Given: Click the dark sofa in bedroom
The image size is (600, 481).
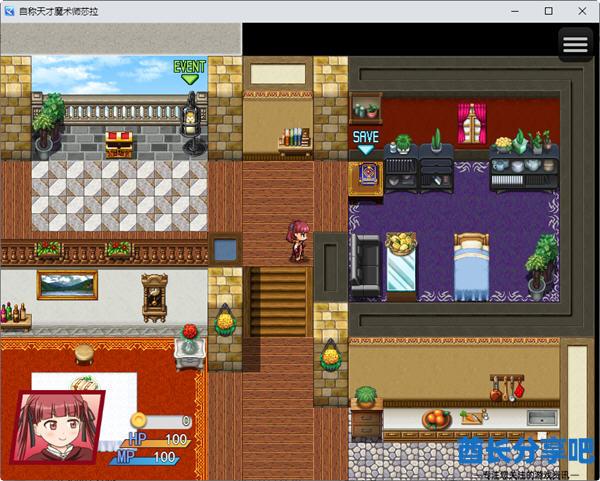Looking at the screenshot, I should coord(364,265).
